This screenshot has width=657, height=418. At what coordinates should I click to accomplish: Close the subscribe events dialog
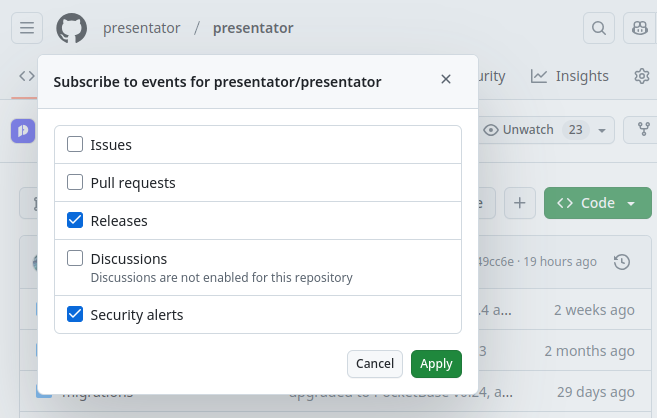coord(446,79)
